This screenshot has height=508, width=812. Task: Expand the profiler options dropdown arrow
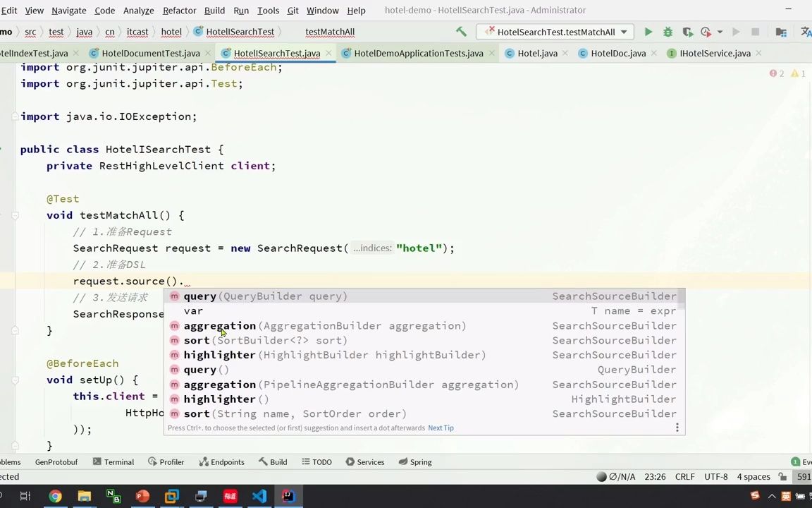pos(720,32)
